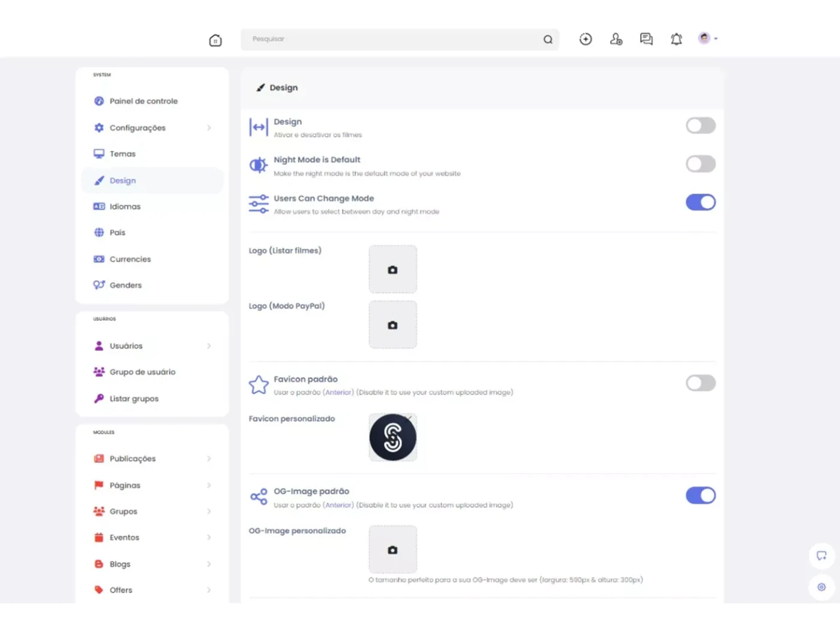Open the notifications bell icon
840x632 pixels.
click(676, 39)
